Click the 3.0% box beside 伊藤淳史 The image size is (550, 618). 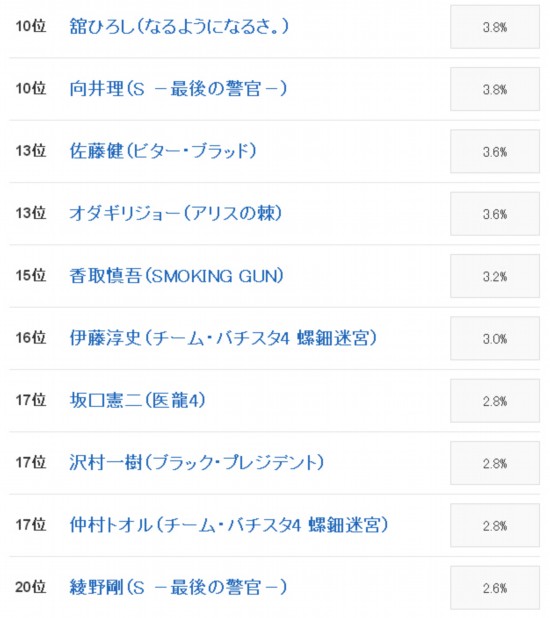pos(495,339)
